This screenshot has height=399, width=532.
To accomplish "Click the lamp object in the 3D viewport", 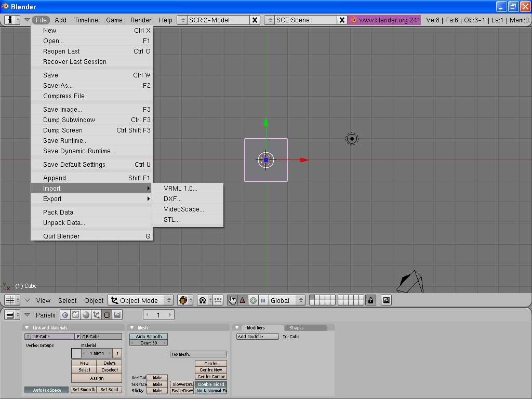I will click(x=352, y=139).
